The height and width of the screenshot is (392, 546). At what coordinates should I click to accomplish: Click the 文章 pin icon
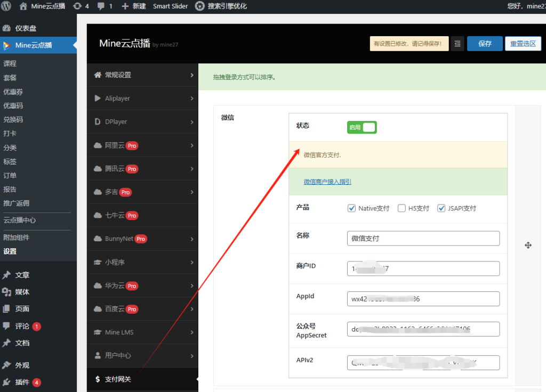point(6,275)
